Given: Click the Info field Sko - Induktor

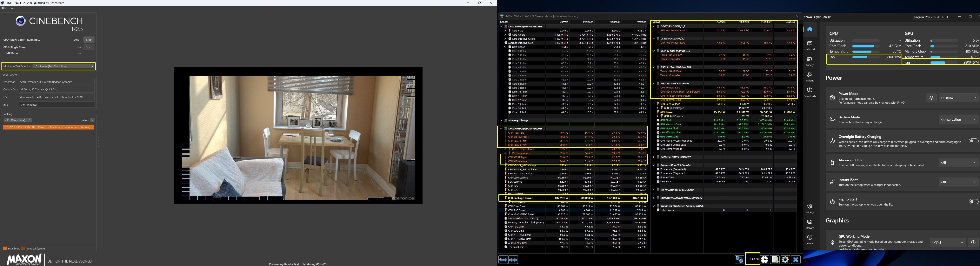Looking at the screenshot, I should coord(57,104).
